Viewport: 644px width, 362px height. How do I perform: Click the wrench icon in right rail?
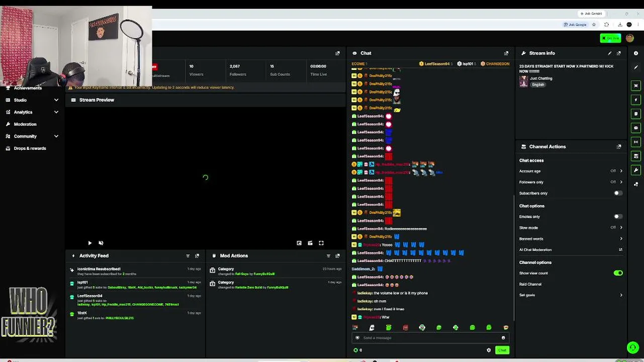636,170
